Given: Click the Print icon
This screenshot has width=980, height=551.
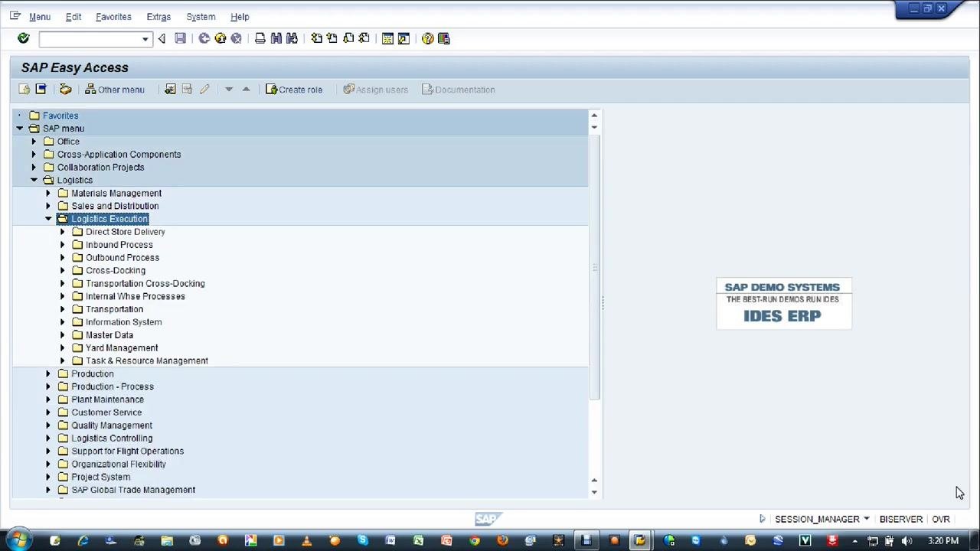Looking at the screenshot, I should pos(260,38).
